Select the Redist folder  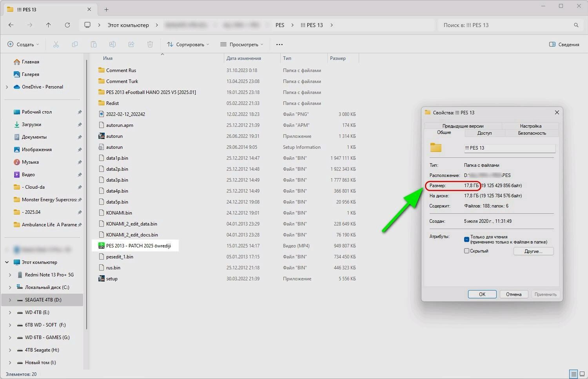[x=112, y=103]
